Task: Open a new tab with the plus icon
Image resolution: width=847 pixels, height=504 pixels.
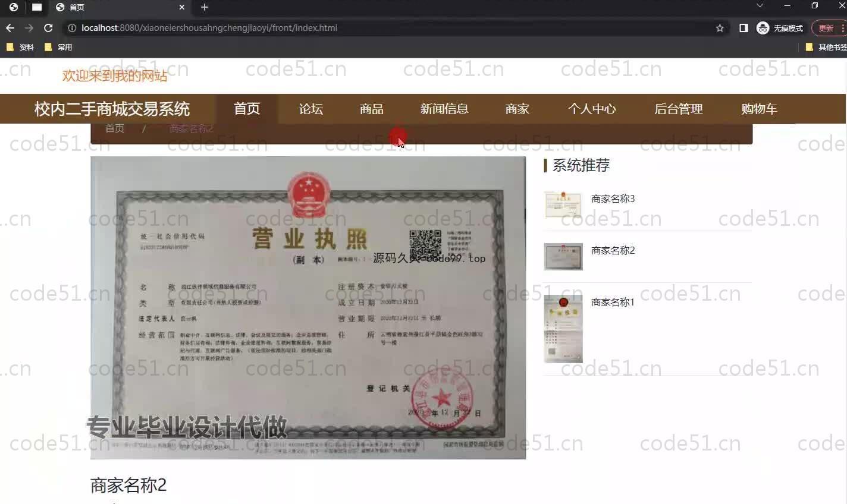Action: tap(205, 7)
